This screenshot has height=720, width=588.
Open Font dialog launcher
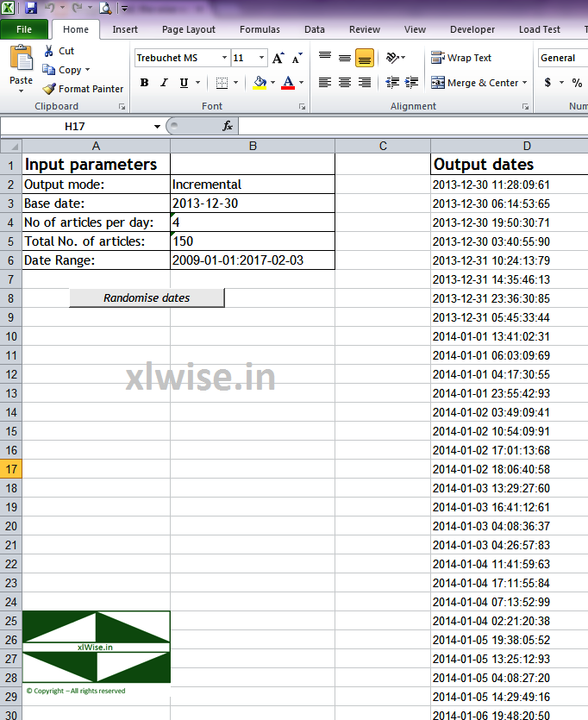point(302,107)
